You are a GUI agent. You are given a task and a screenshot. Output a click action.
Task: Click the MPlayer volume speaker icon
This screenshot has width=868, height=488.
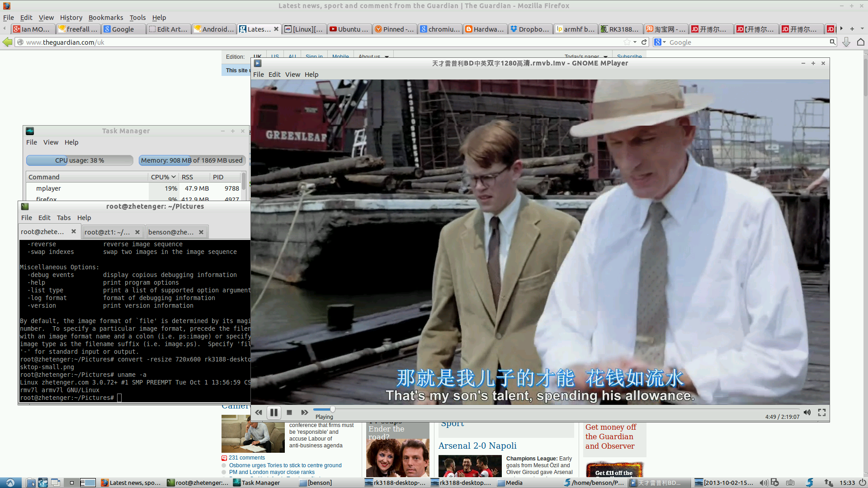pos(807,413)
